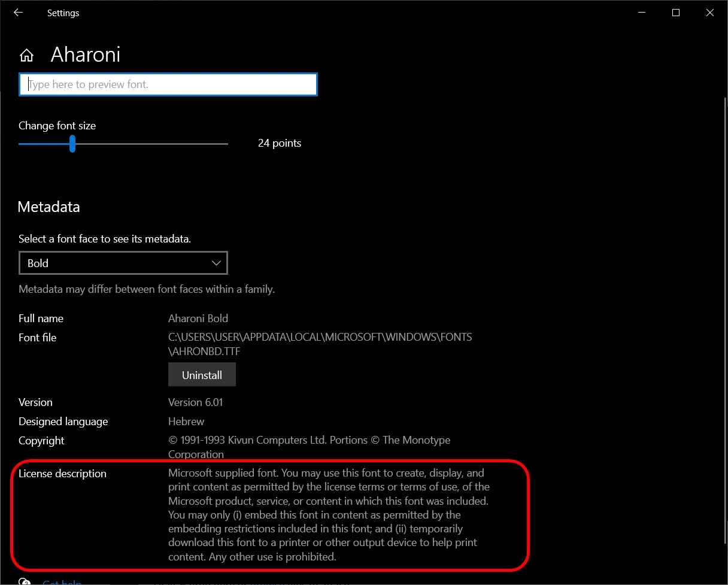Open Settings home via house icon
The width and height of the screenshot is (728, 585).
(x=26, y=56)
